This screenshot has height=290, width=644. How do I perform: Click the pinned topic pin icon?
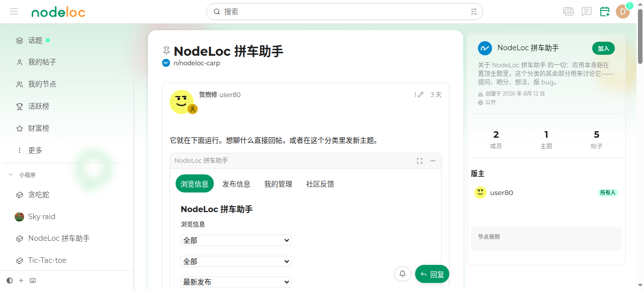[x=167, y=51]
